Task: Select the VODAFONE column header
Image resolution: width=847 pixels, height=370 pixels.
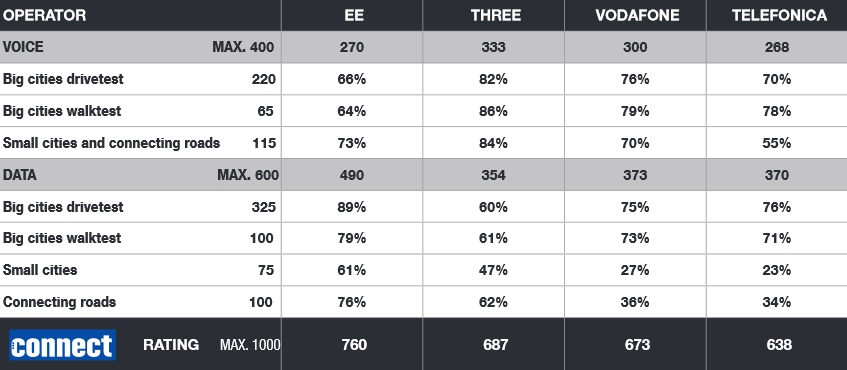Action: point(637,15)
